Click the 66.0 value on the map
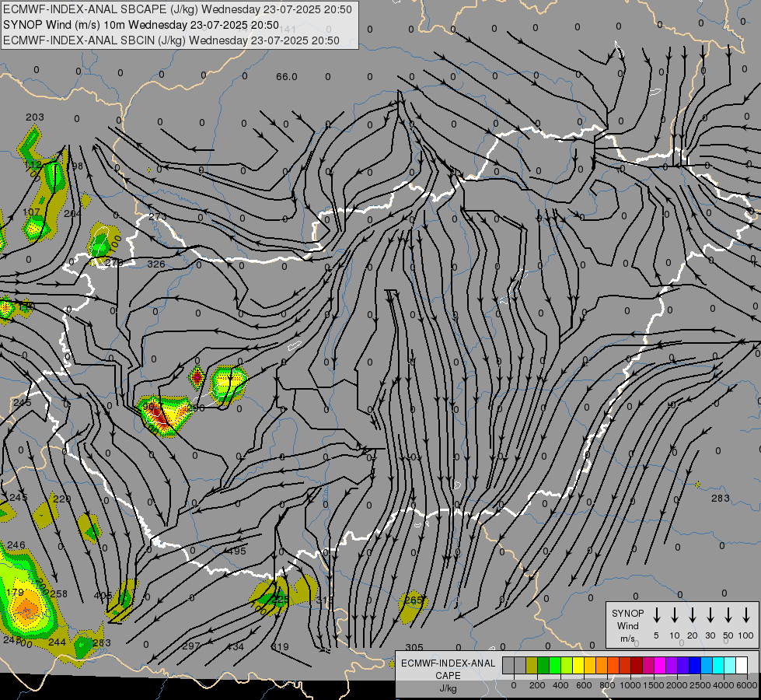Screen dimensions: 761x700 pyautogui.click(x=286, y=77)
